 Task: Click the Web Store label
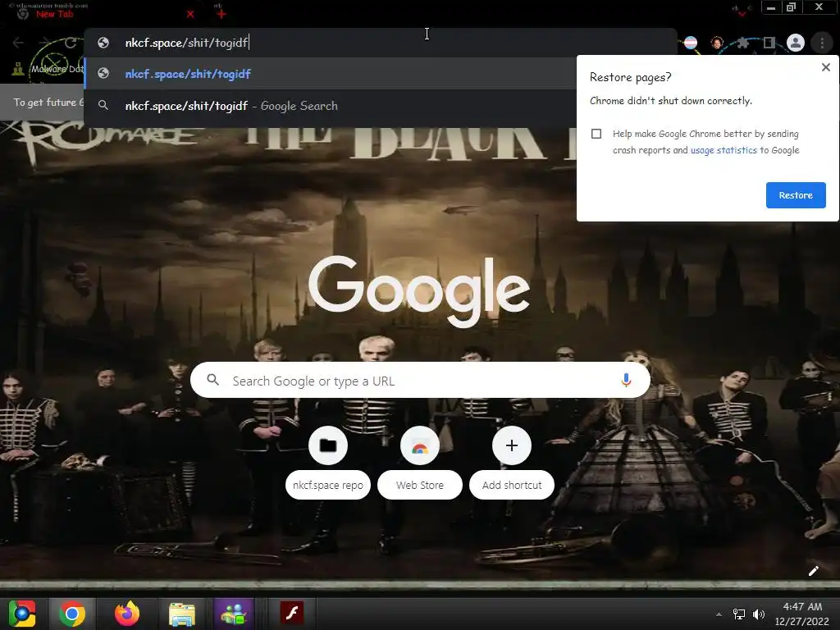(x=419, y=485)
